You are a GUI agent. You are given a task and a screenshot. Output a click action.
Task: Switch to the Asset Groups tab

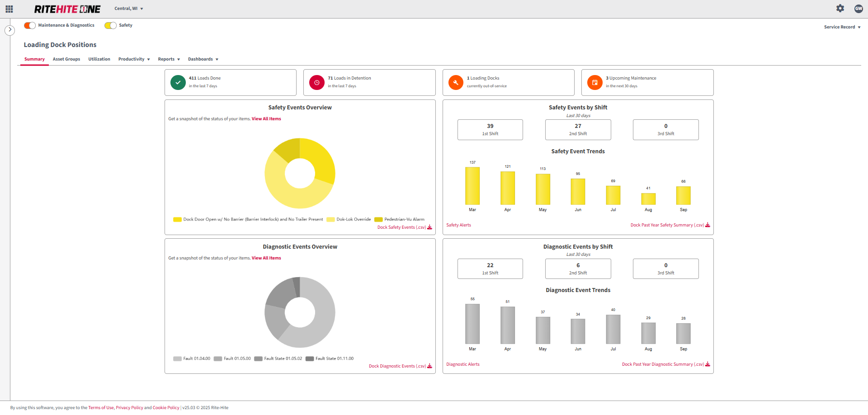tap(66, 59)
